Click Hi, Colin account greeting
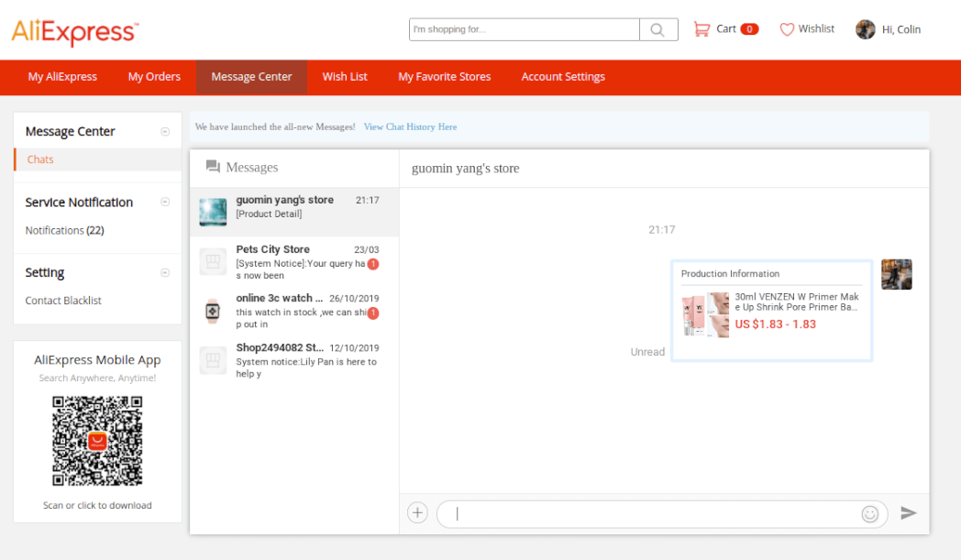The height and width of the screenshot is (560, 961). click(900, 29)
